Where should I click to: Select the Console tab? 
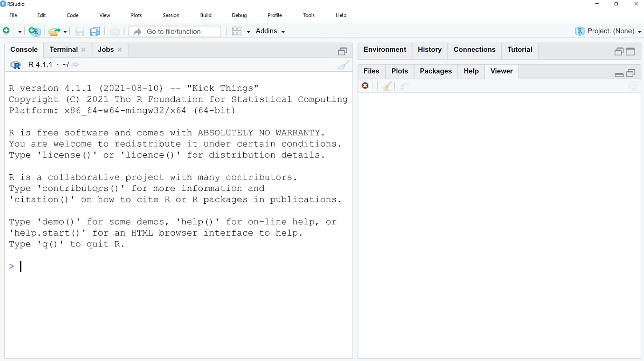click(24, 50)
